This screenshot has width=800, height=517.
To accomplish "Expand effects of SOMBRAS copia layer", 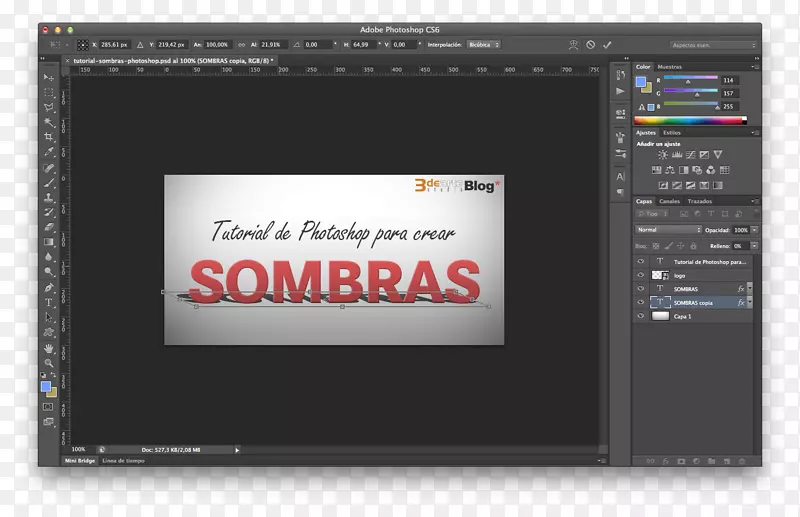I will (x=749, y=302).
